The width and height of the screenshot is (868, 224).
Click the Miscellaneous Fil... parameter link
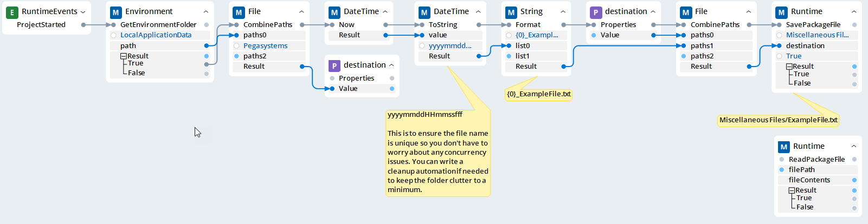pos(817,35)
